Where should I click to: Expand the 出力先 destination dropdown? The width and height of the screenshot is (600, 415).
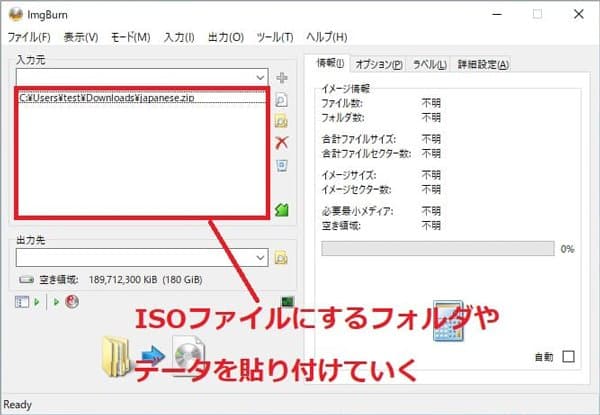[260, 257]
